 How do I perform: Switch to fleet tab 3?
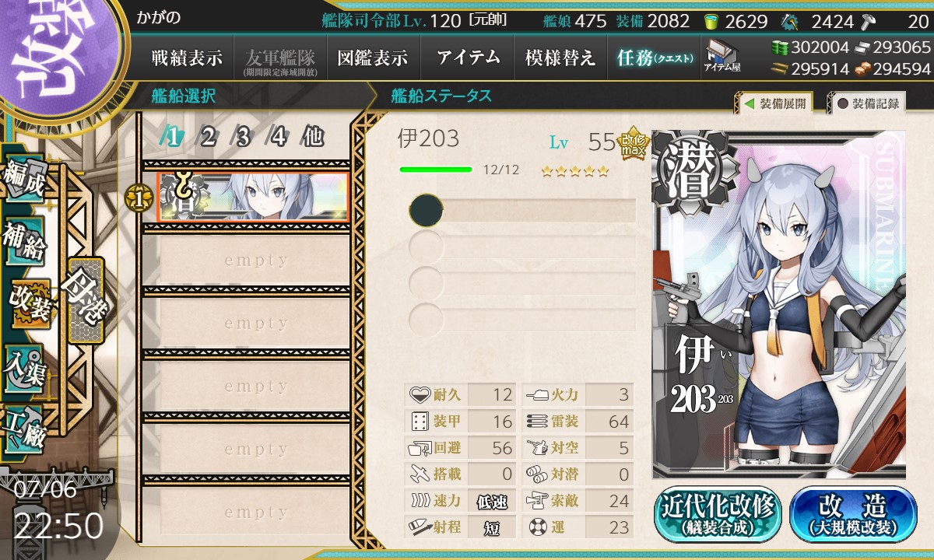pos(243,137)
